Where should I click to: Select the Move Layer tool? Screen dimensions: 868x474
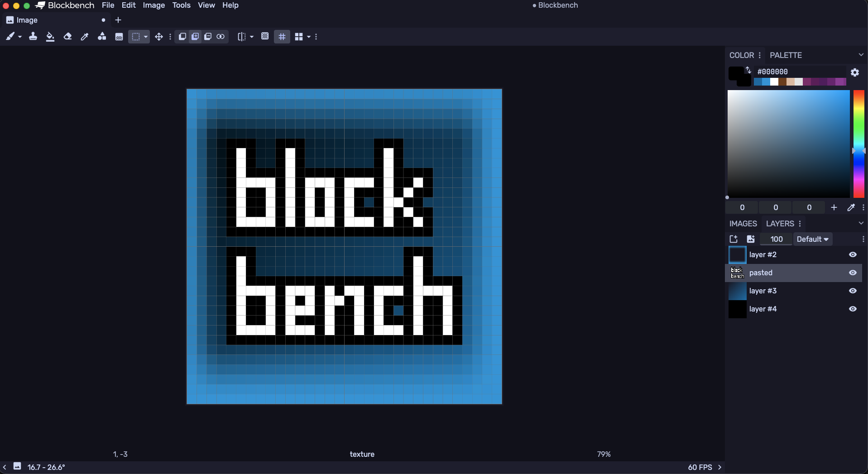(x=159, y=37)
